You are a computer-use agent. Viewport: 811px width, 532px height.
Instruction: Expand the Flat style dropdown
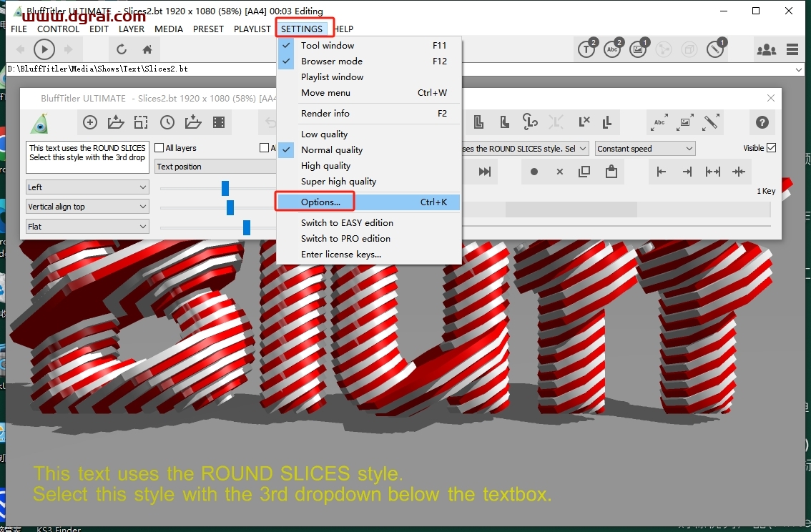tap(87, 227)
